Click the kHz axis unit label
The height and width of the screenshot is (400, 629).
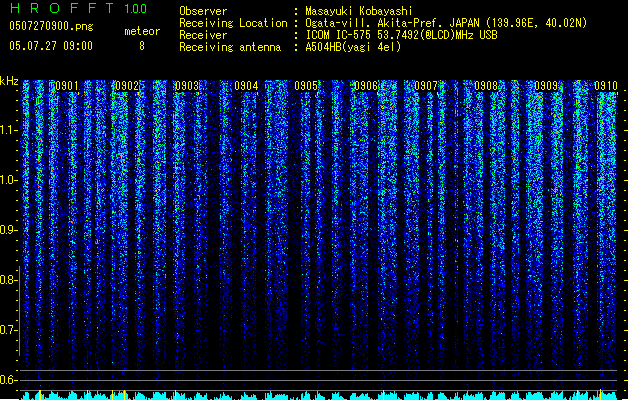9,81
